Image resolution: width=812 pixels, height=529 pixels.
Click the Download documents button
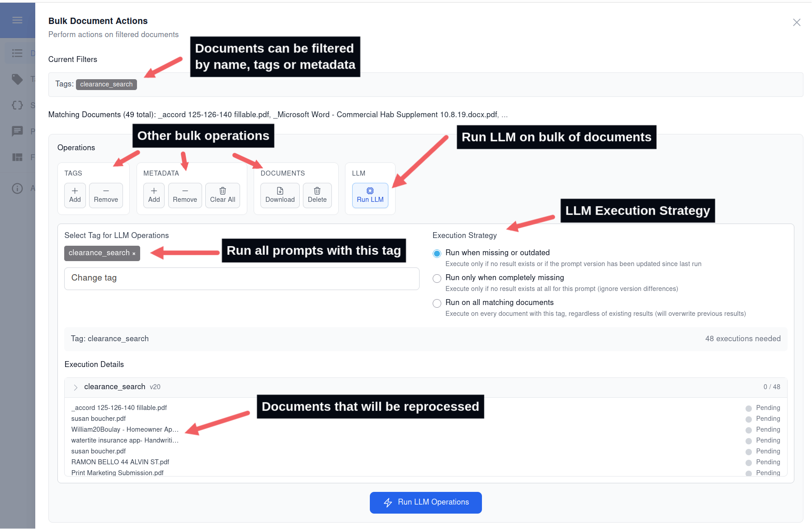(280, 195)
